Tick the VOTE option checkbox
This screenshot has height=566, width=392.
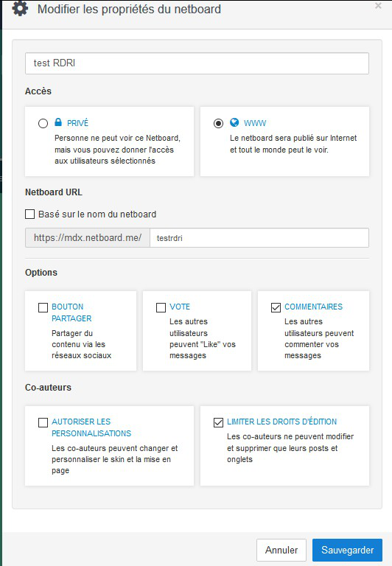tap(161, 307)
